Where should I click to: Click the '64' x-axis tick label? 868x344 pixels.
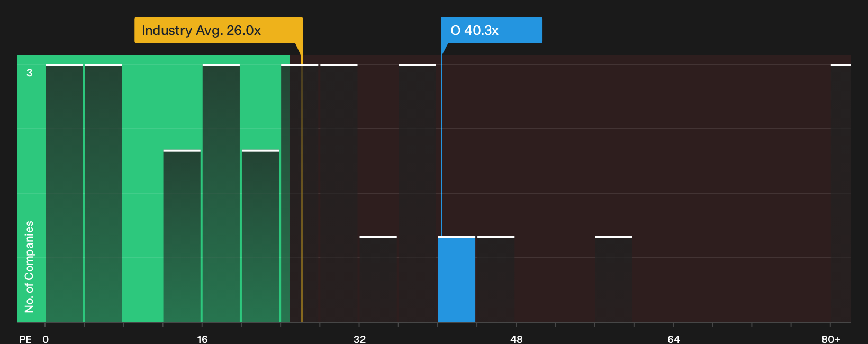674,339
